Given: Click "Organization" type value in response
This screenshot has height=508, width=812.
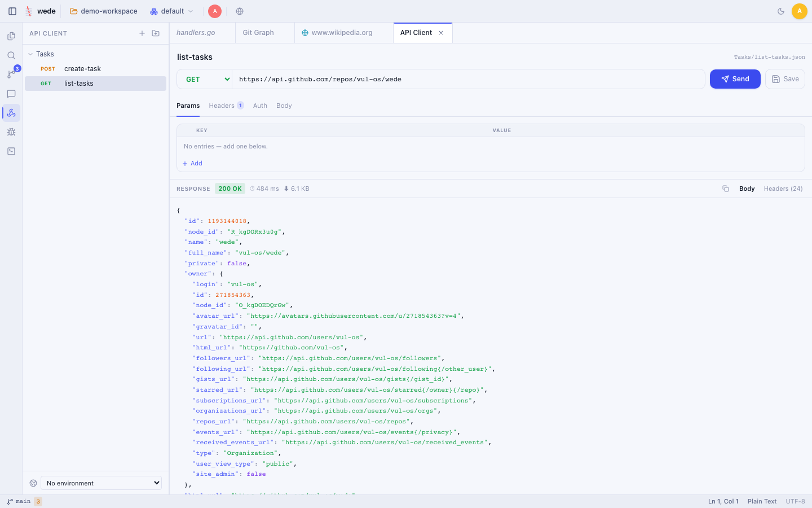Looking at the screenshot, I should [250, 453].
